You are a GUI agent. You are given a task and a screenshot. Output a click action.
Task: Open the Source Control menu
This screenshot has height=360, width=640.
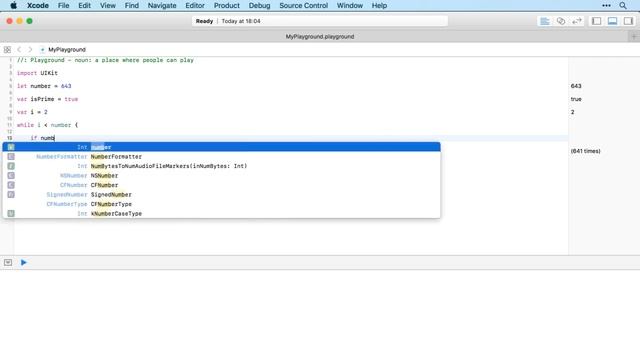303,6
